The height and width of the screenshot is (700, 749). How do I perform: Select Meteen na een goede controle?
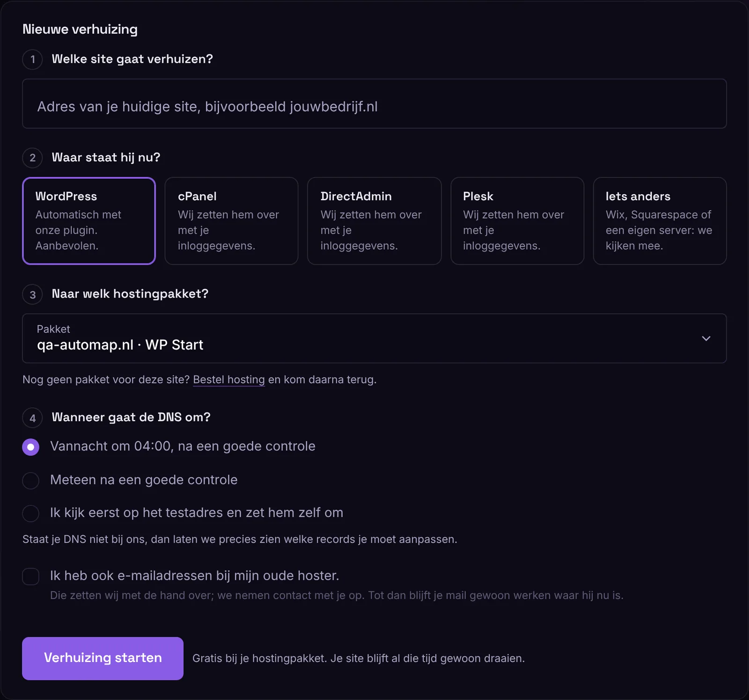point(31,481)
